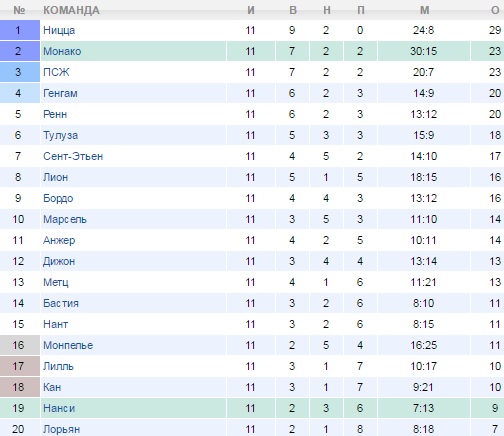Click the Сент-Этьен team link

tap(73, 156)
